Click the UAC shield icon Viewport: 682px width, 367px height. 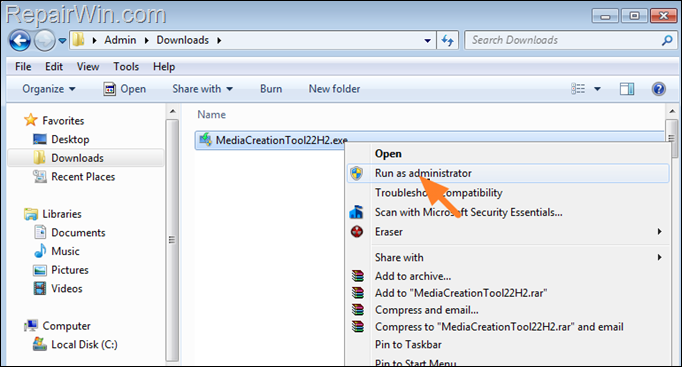357,173
